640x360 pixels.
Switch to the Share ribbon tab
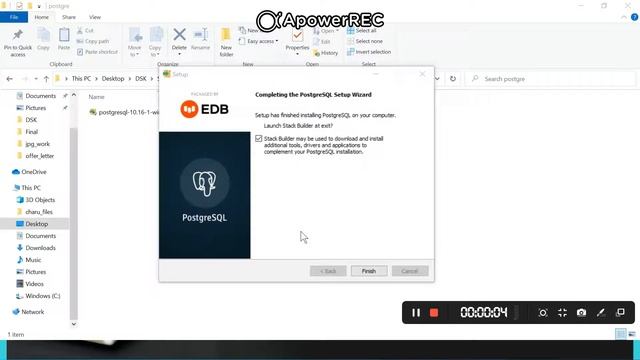[x=69, y=17]
